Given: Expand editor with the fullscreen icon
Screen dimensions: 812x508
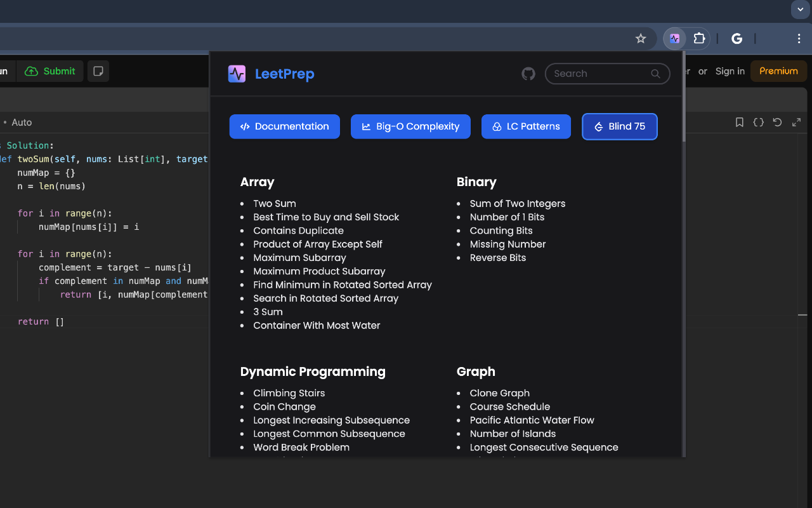Looking at the screenshot, I should pos(796,123).
